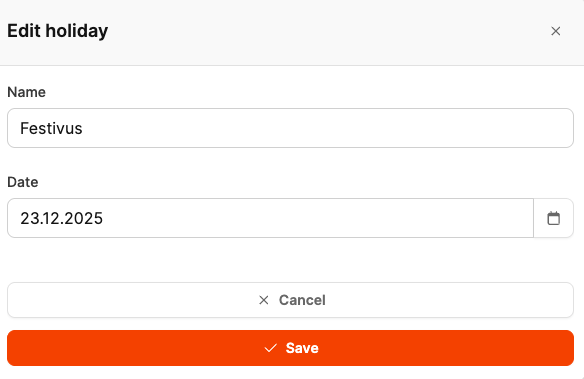The height and width of the screenshot is (379, 584).
Task: Click the empty area after Festivus in Name field
Action: pyautogui.click(x=328, y=128)
